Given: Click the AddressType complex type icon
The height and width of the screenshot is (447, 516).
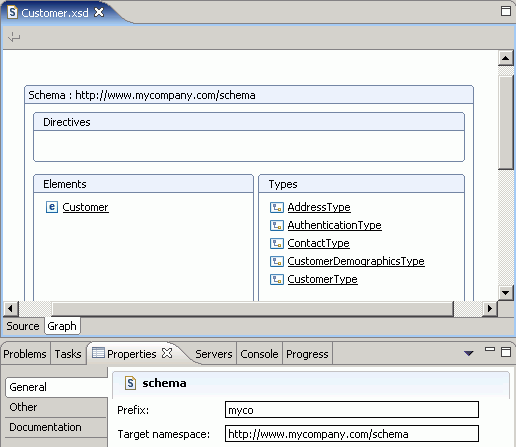Looking at the screenshot, I should [277, 207].
